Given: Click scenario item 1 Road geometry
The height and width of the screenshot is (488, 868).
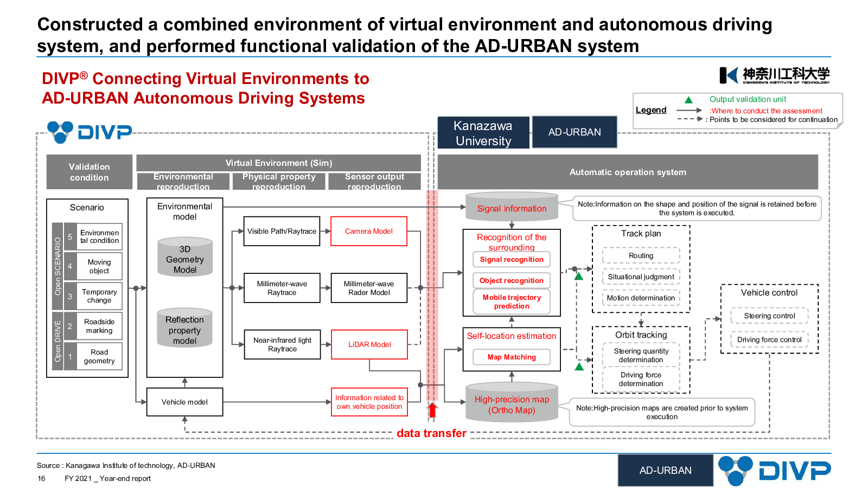Looking at the screenshot, I should tap(93, 356).
